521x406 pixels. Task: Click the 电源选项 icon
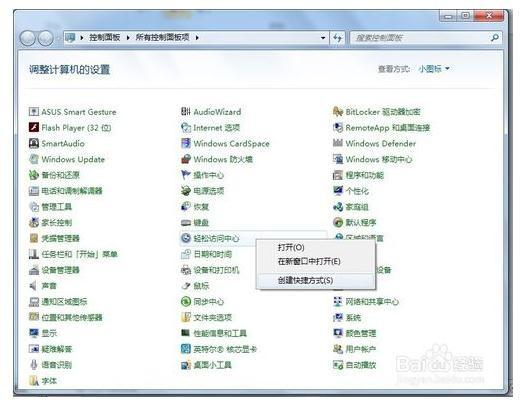point(186,191)
